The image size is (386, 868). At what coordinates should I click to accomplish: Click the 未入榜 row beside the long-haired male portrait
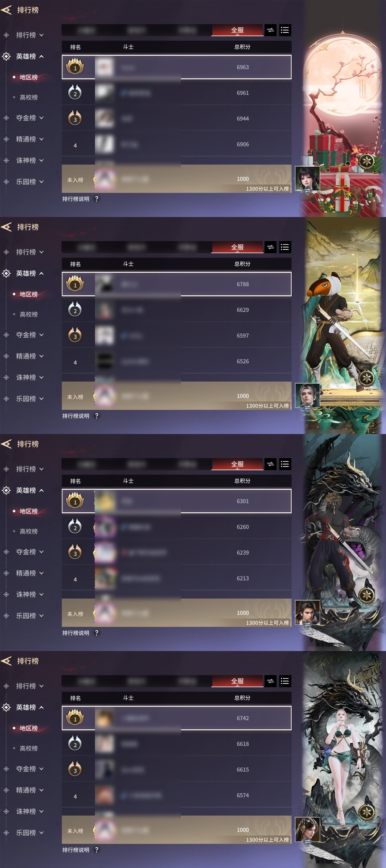pos(177,396)
